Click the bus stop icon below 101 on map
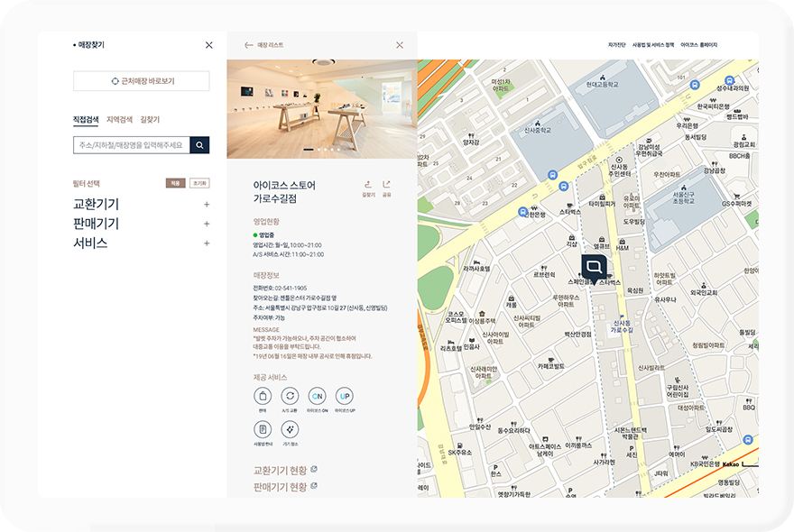 click(695, 85)
